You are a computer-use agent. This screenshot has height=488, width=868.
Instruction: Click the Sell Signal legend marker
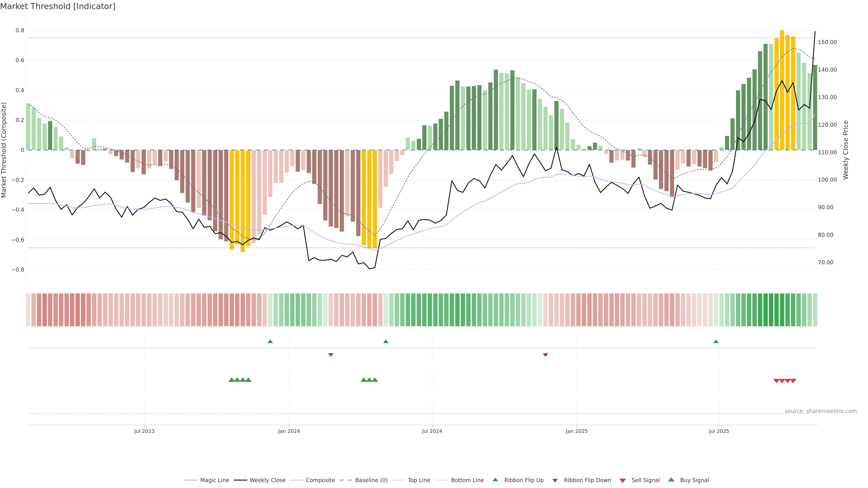(x=623, y=480)
